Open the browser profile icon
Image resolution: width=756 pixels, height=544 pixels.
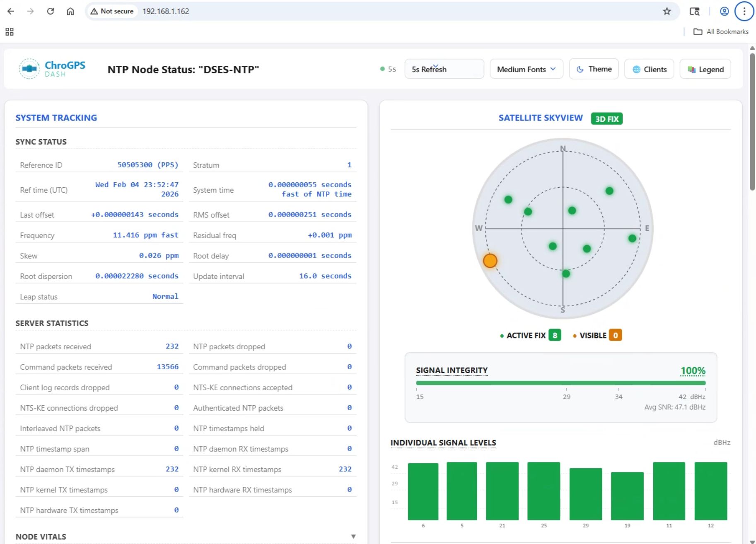click(x=724, y=11)
